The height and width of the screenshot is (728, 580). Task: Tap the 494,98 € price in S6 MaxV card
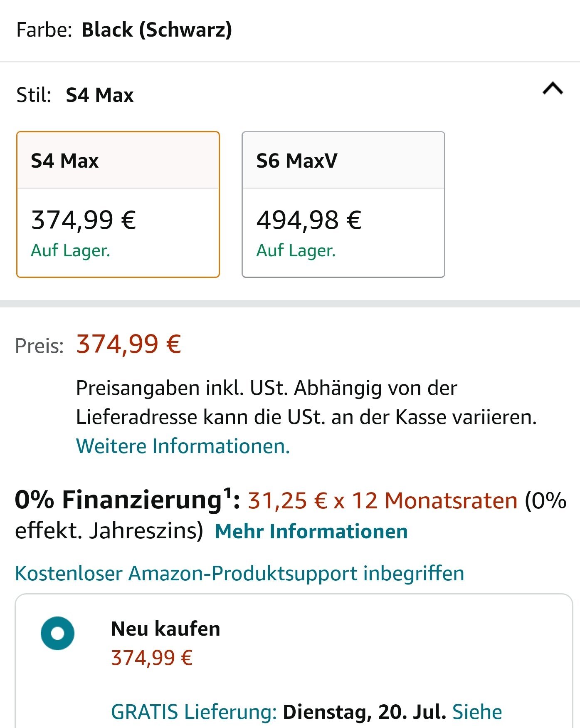309,220
